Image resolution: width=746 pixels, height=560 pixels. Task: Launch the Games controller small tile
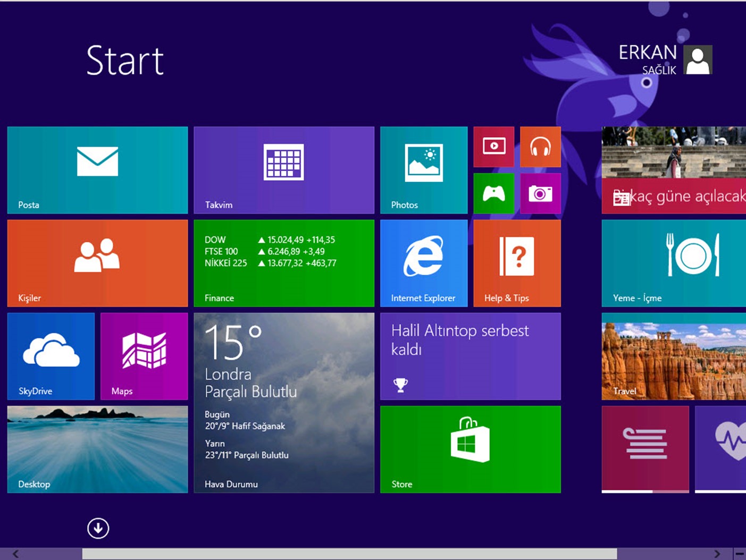coord(494,193)
